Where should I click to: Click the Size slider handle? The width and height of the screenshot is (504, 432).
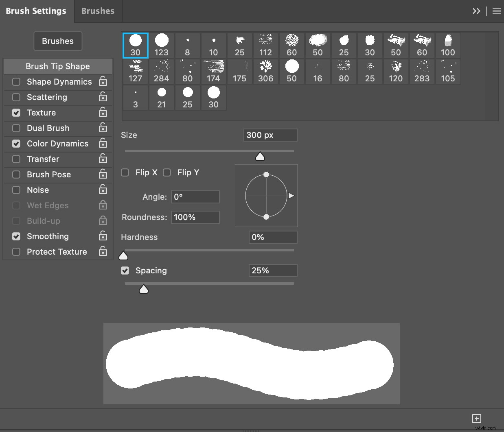[x=260, y=157]
